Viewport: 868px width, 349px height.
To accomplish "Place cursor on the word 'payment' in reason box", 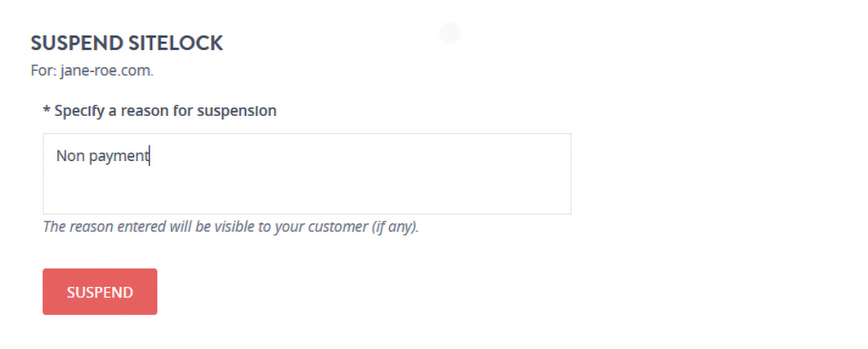I will [x=119, y=156].
